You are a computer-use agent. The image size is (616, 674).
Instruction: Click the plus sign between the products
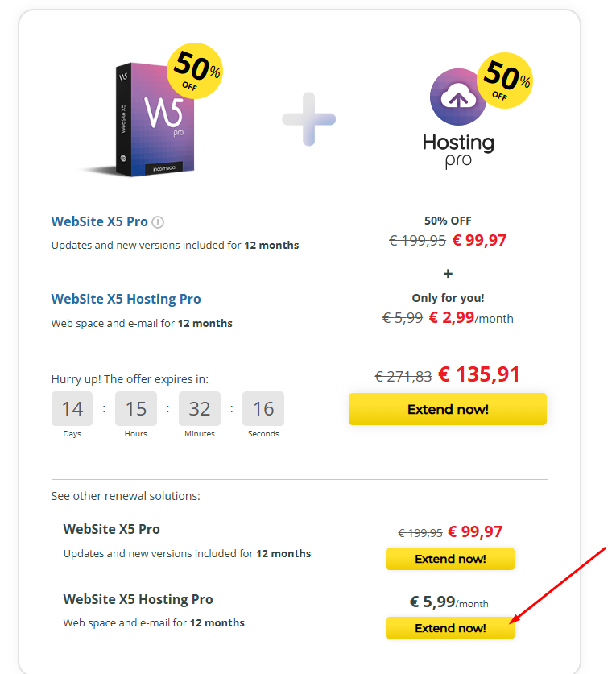tap(308, 119)
